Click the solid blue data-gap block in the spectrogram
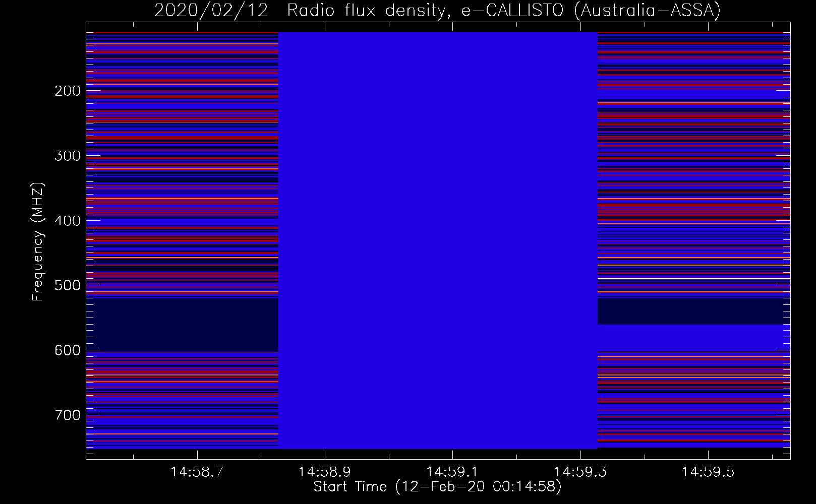Viewport: 816px width, 504px height. 438,240
